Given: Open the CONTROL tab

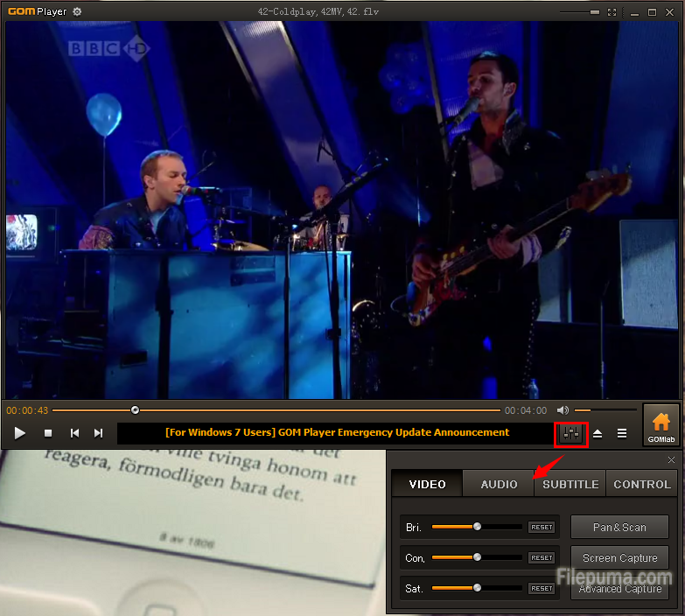Looking at the screenshot, I should coord(641,484).
